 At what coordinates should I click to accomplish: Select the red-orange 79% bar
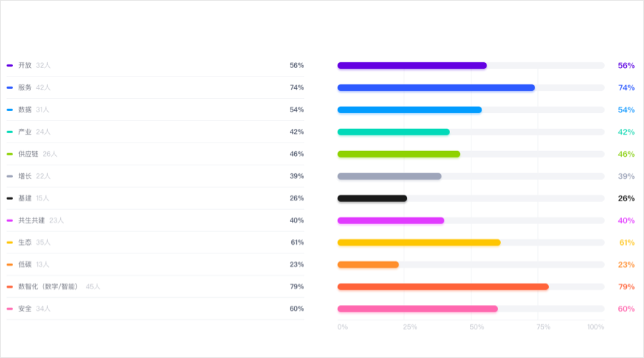[443, 287]
